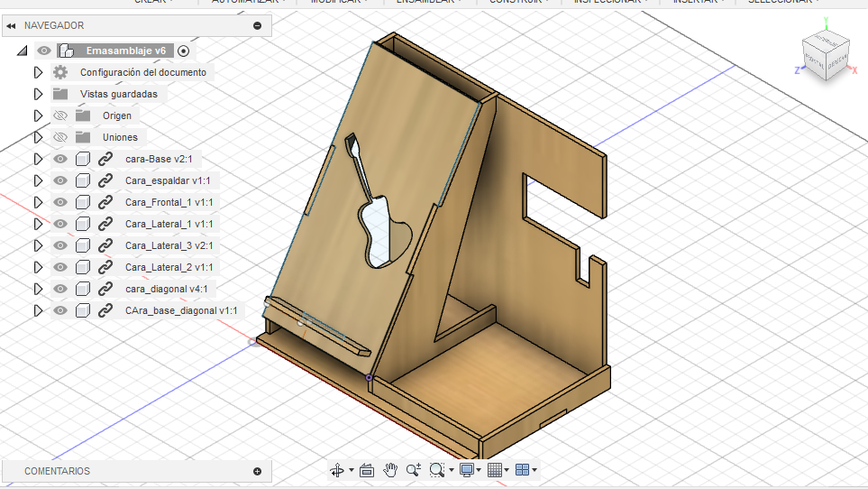Click the ViewCube in the corner
Viewport: 868px width, 489px height.
click(826, 55)
